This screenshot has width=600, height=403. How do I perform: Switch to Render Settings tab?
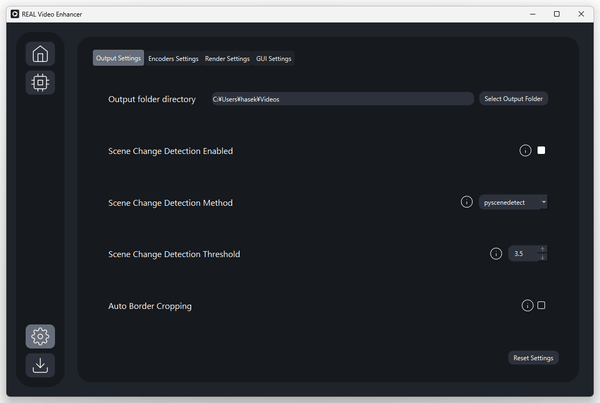pos(227,59)
